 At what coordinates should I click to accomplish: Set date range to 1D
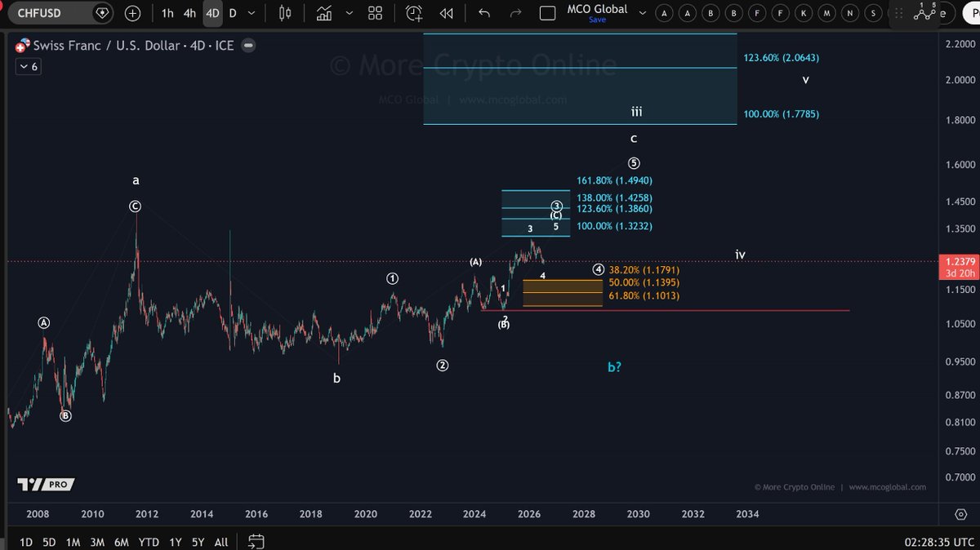(26, 542)
